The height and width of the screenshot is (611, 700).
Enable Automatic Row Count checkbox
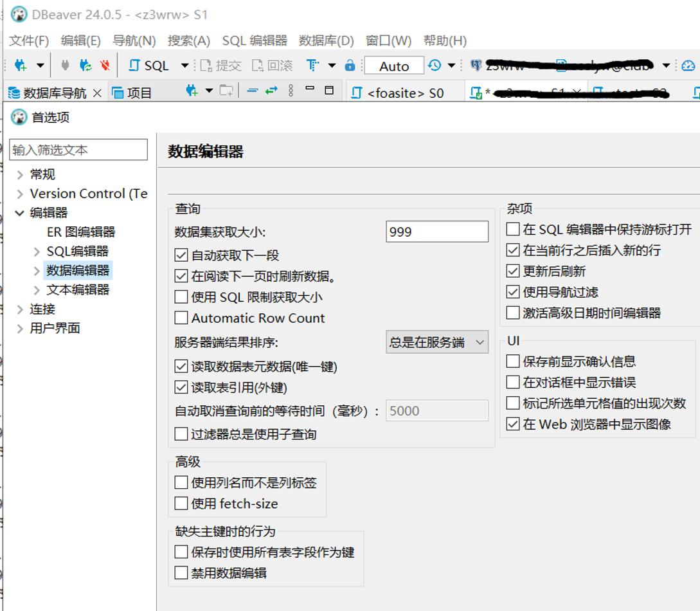[x=181, y=318]
